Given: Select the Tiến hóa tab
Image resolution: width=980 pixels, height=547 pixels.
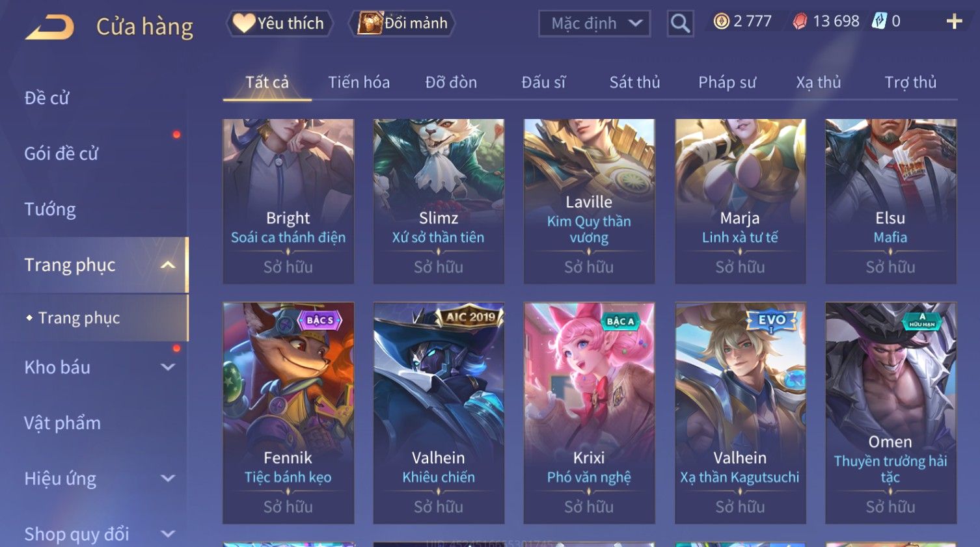Looking at the screenshot, I should (x=359, y=83).
